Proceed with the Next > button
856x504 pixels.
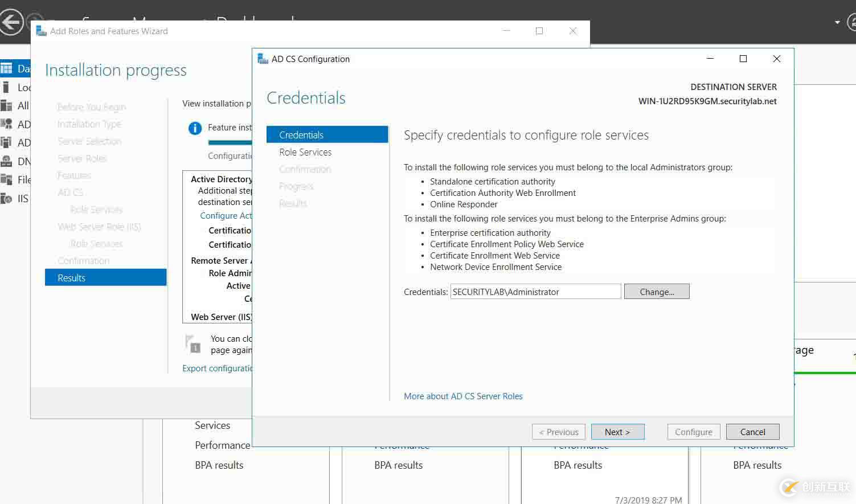coord(617,432)
